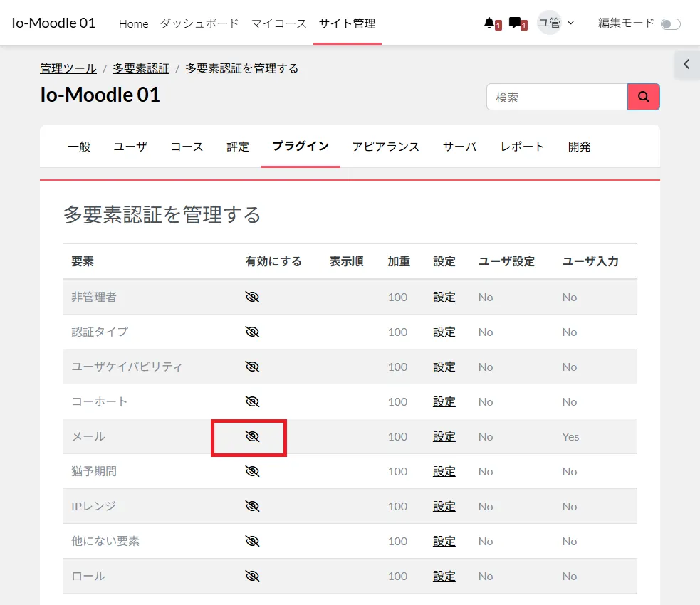Enable the ユーザケイパビリティ factor eye icon

click(x=252, y=367)
